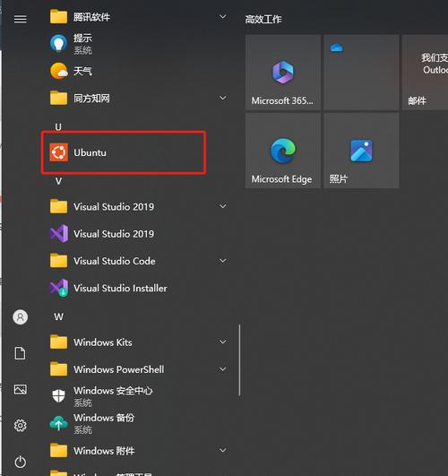Click the 腾讯软件 folder icon
448x476 pixels.
[x=58, y=16]
